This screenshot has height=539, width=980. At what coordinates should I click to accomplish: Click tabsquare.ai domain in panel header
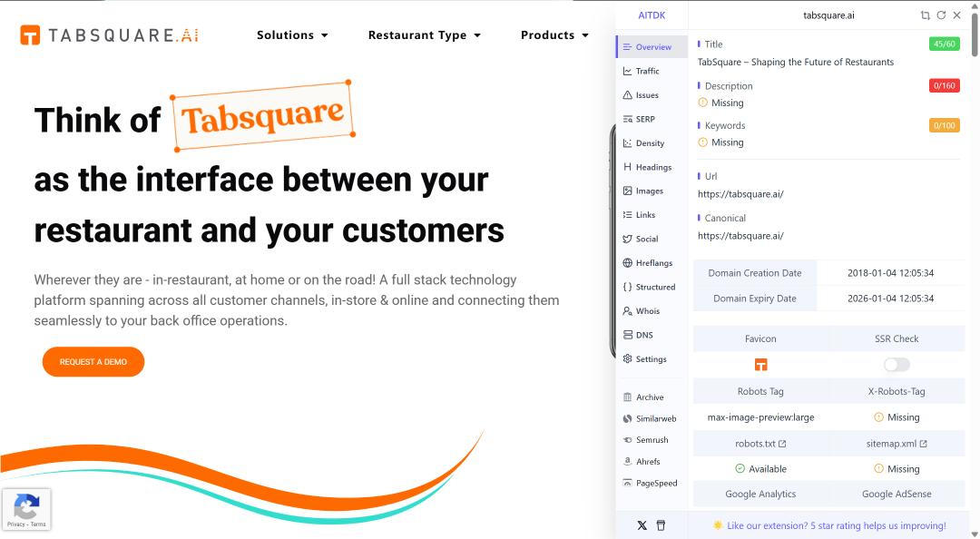828,15
